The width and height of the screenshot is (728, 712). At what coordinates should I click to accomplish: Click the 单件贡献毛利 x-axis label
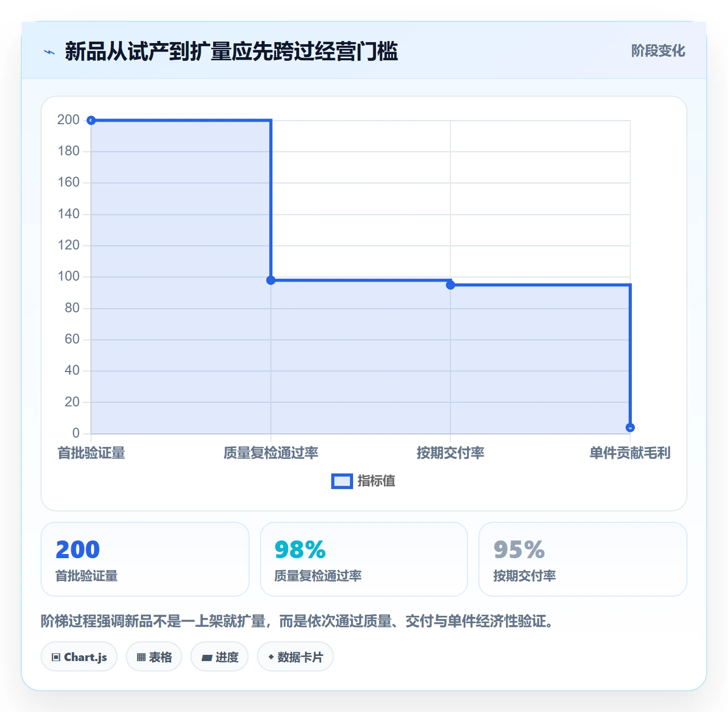point(630,453)
